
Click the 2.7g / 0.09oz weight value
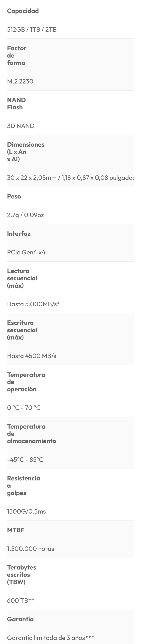[25, 215]
